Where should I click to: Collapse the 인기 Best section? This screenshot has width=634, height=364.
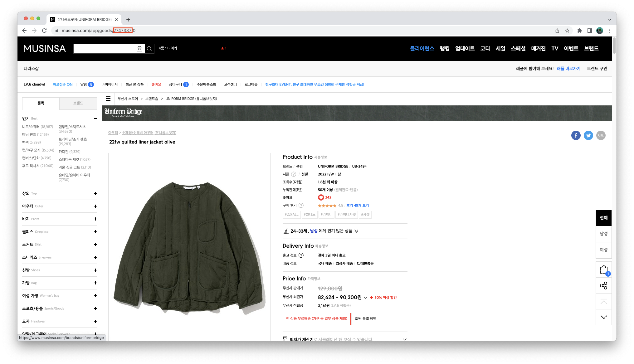pos(95,119)
